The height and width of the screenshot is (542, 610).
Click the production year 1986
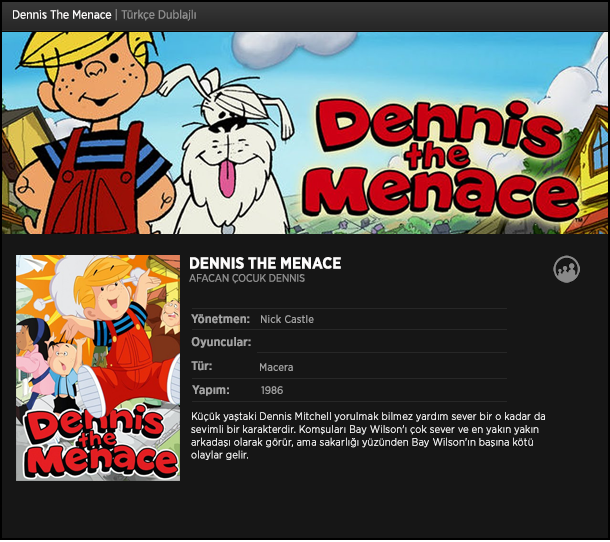(272, 390)
